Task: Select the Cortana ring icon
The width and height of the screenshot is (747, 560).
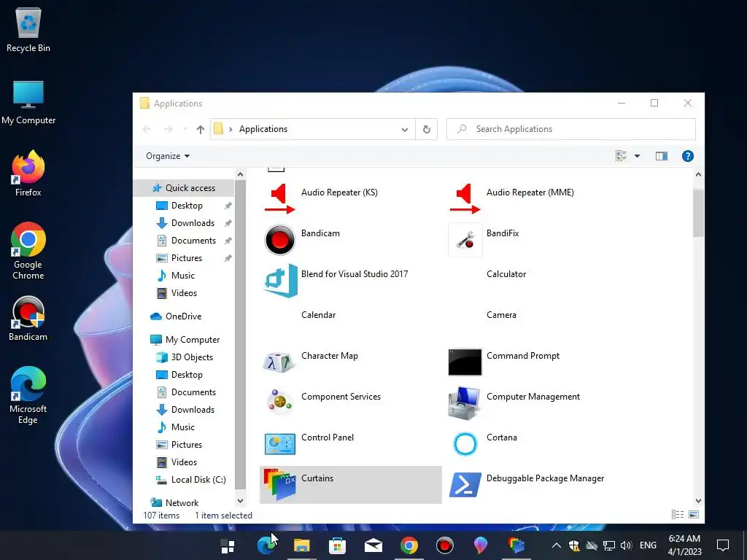Action: 465,444
